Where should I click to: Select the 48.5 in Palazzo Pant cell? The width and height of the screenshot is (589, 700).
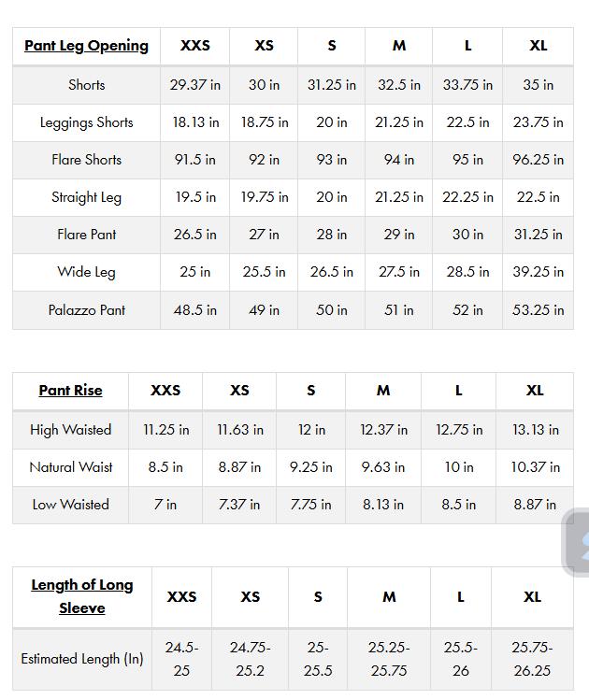point(194,310)
